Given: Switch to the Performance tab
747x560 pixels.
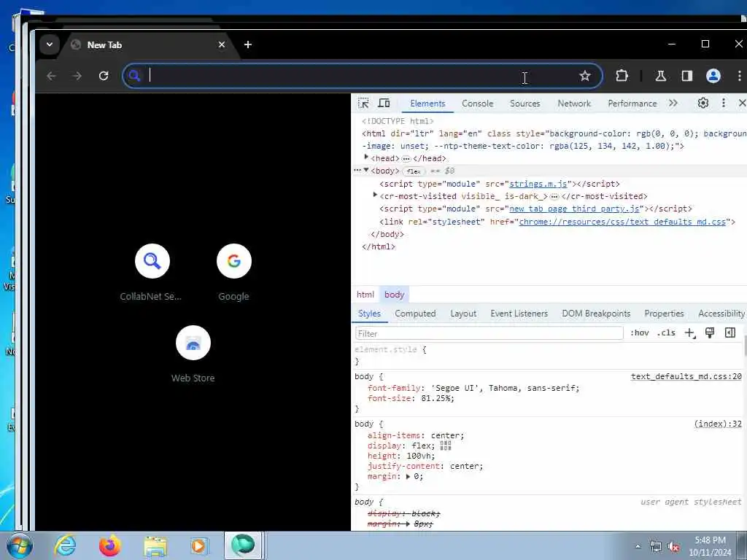Looking at the screenshot, I should click(x=632, y=104).
